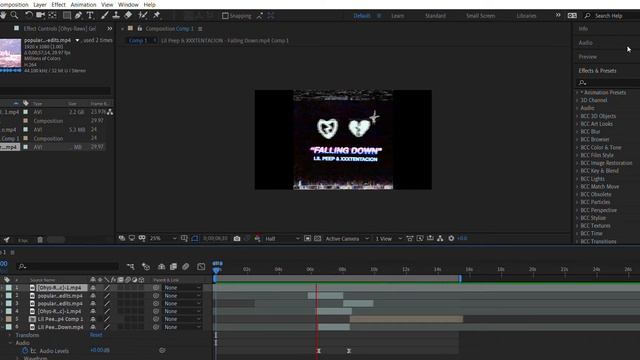Toggle shy switch for layer 5 Comp 1
The height and width of the screenshot is (360, 640).
(x=93, y=319)
